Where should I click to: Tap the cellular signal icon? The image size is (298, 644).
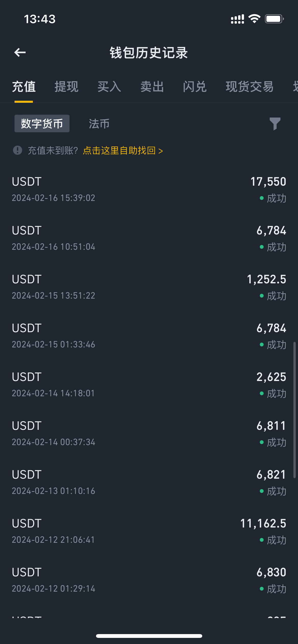pos(237,19)
